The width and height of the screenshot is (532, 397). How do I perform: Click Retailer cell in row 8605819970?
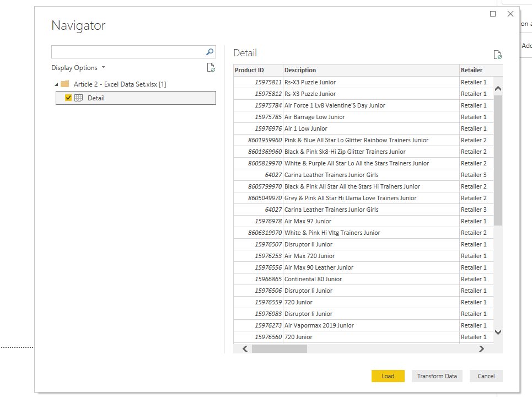click(476, 163)
